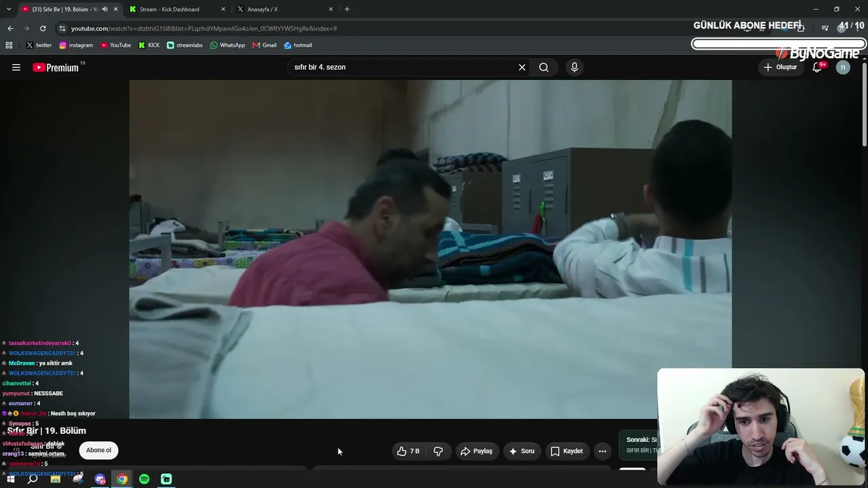Reload the current page
The height and width of the screenshot is (488, 868).
coord(43,28)
